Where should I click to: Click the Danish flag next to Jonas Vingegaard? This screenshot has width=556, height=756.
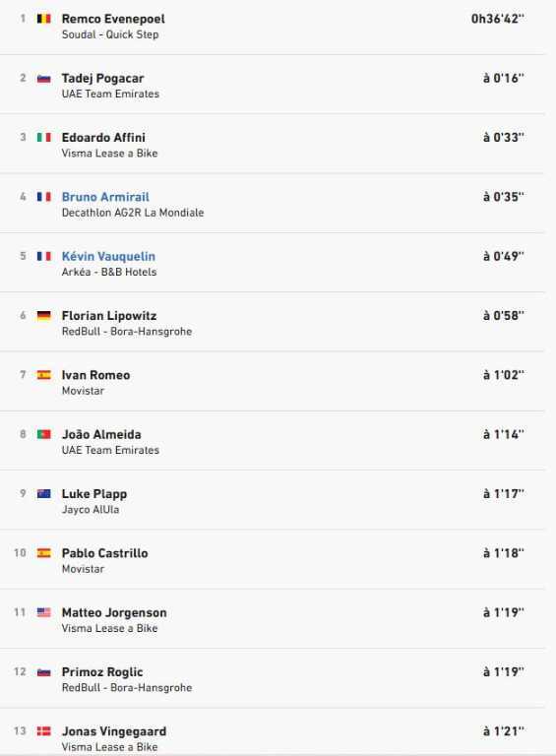[44, 731]
